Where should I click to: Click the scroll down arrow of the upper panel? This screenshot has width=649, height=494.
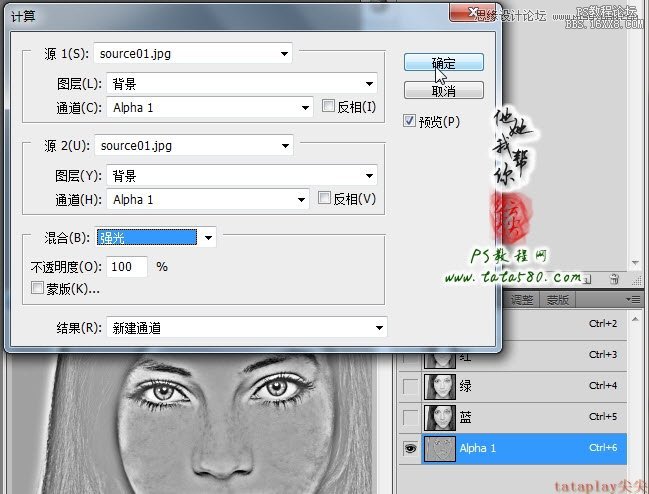(635, 263)
